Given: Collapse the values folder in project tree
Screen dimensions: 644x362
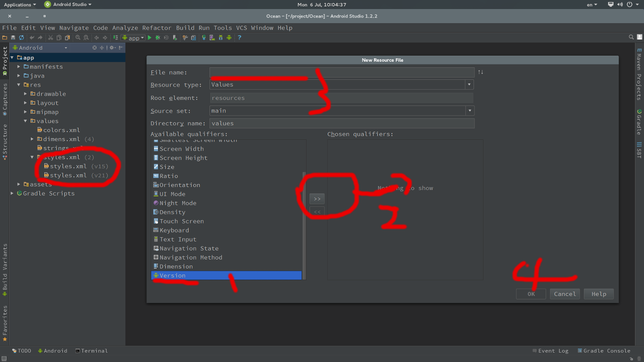Looking at the screenshot, I should click(x=25, y=121).
